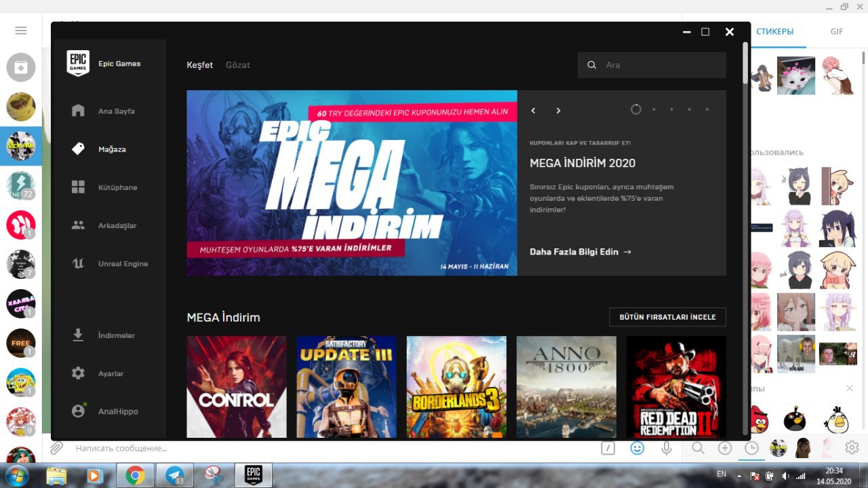The height and width of the screenshot is (488, 868).
Task: Select fourth carousel dot indicator
Action: [x=689, y=109]
